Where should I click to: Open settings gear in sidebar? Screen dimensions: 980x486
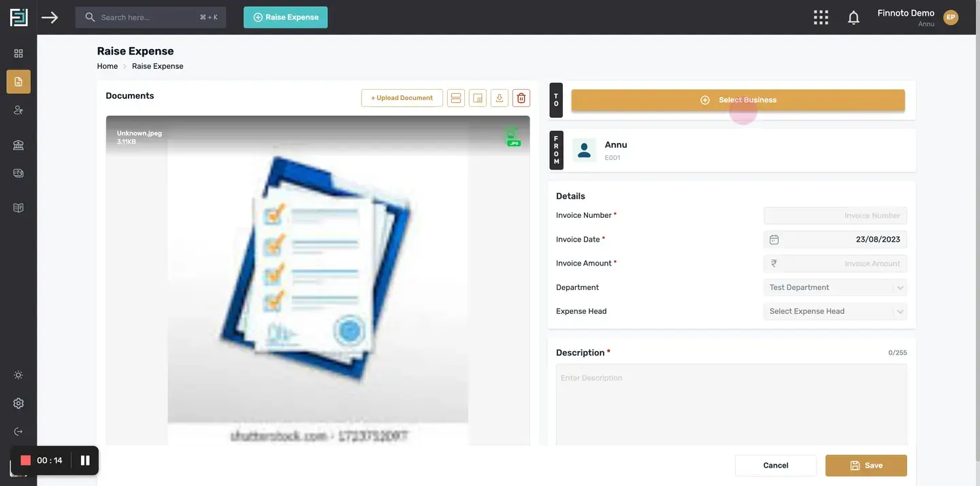18,403
